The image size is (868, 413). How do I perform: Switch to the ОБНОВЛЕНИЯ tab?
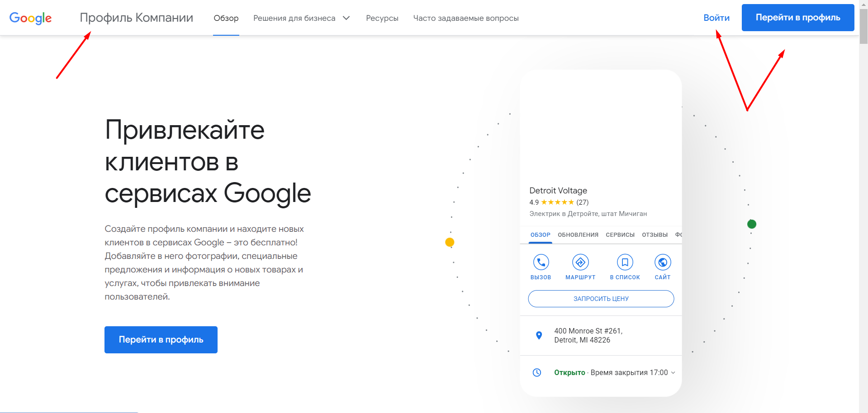(578, 235)
